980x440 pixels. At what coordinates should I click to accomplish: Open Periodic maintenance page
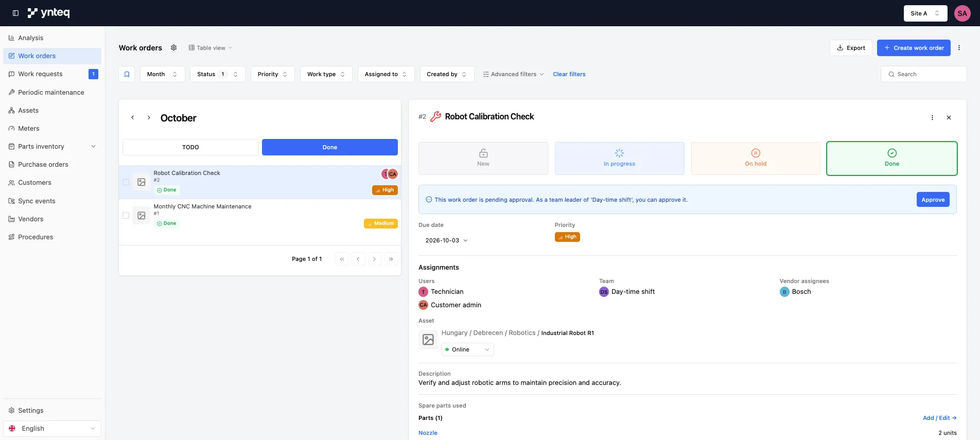point(52,92)
